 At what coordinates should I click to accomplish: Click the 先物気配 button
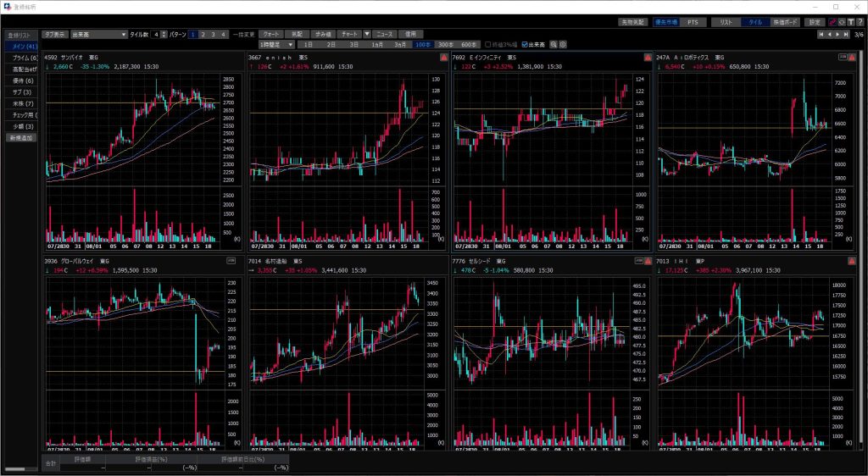pos(632,22)
